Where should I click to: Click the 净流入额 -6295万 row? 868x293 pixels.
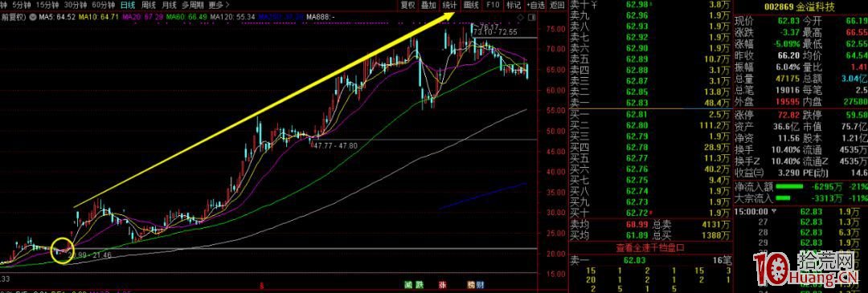click(800, 187)
